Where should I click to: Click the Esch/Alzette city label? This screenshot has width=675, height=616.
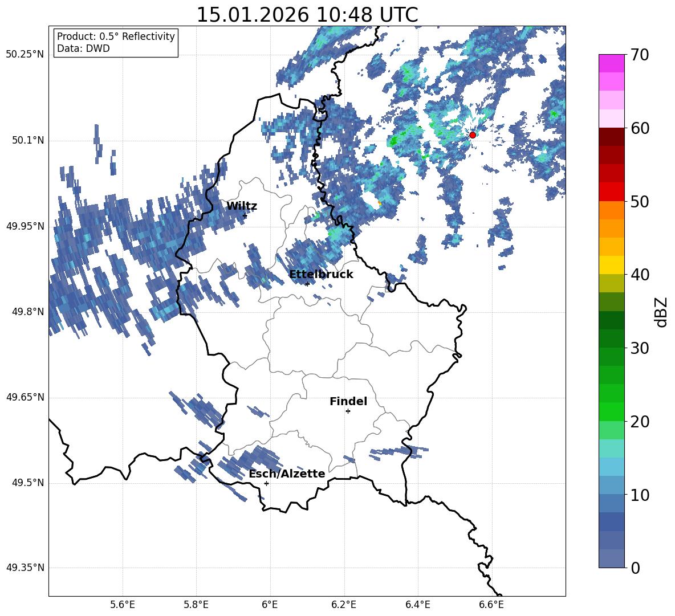point(287,474)
